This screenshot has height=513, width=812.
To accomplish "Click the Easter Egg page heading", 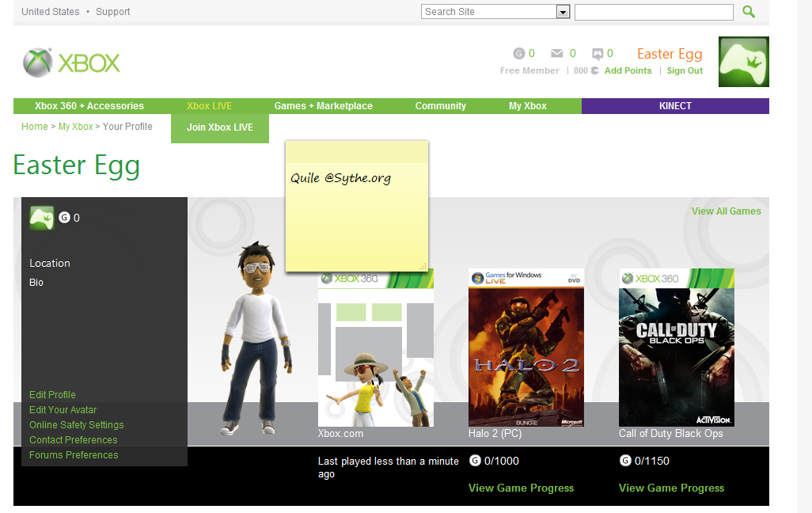I will 77,165.
